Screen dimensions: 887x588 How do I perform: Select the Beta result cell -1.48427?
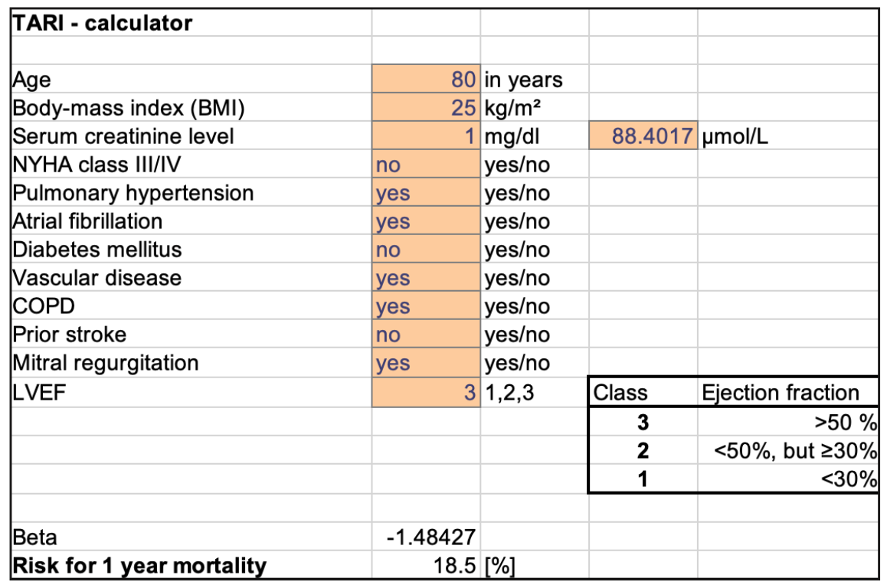[426, 537]
